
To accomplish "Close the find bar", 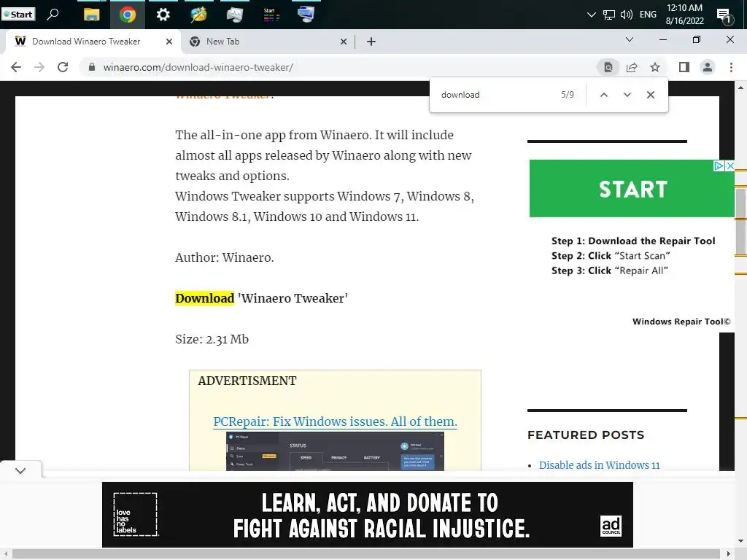I will coord(650,95).
